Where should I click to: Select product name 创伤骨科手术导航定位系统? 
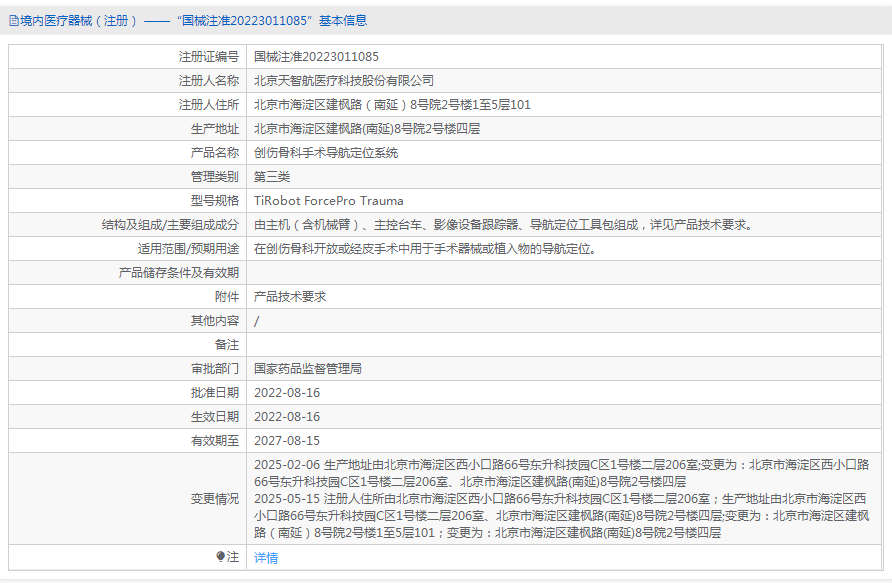click(326, 152)
